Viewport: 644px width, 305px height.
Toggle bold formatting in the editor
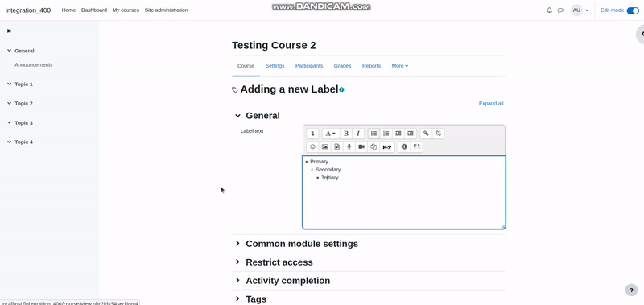(x=346, y=134)
